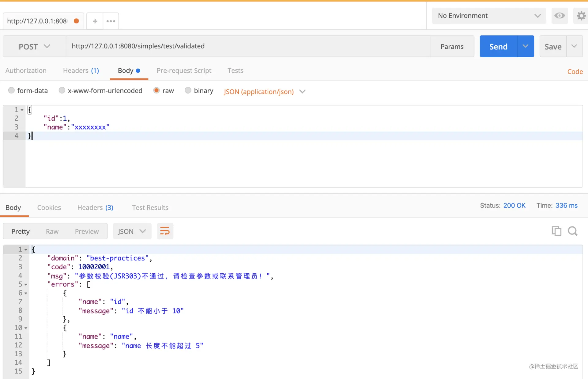
Task: Click line 3 "name":"xxxxxxxx" in request editor
Action: (x=77, y=127)
